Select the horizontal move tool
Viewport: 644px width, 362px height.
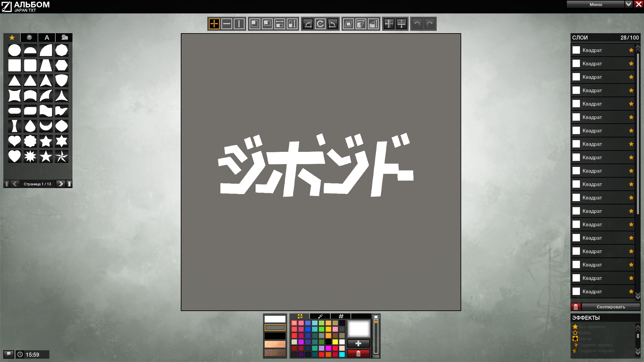tap(226, 24)
